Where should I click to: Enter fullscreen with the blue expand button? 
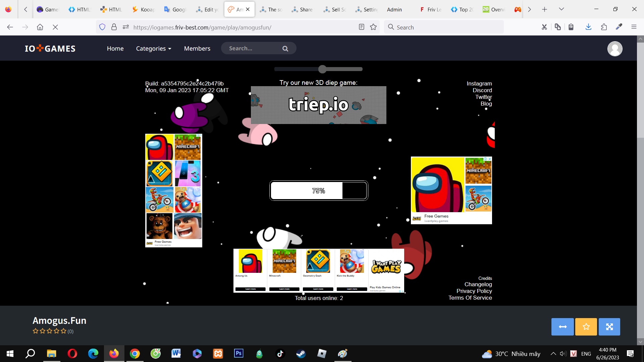pyautogui.click(x=609, y=326)
